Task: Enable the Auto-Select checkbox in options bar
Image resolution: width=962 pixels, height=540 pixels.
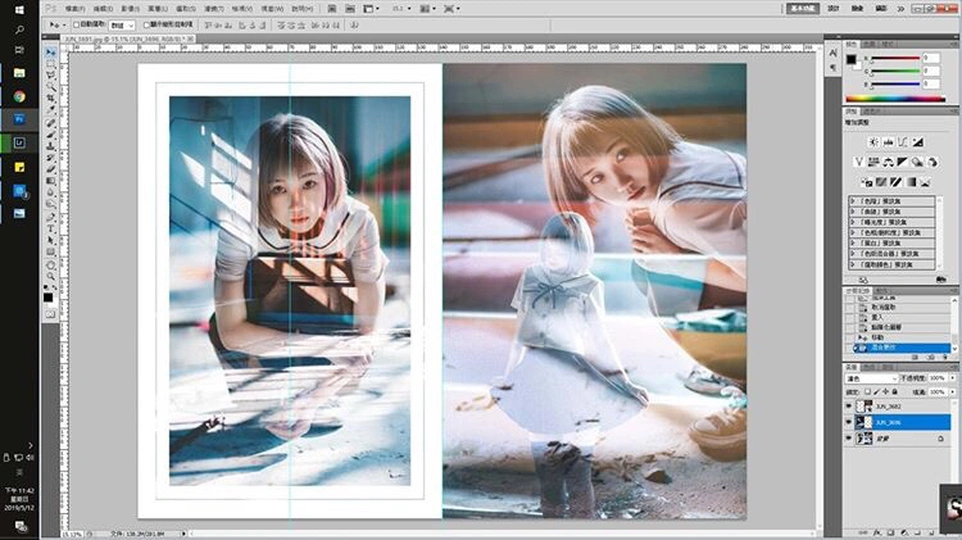Action: click(78, 24)
